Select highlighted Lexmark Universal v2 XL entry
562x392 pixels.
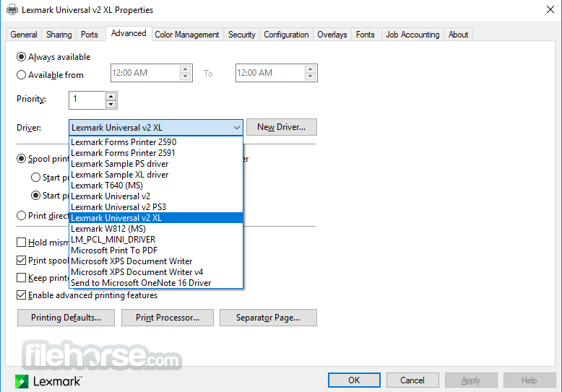point(156,217)
